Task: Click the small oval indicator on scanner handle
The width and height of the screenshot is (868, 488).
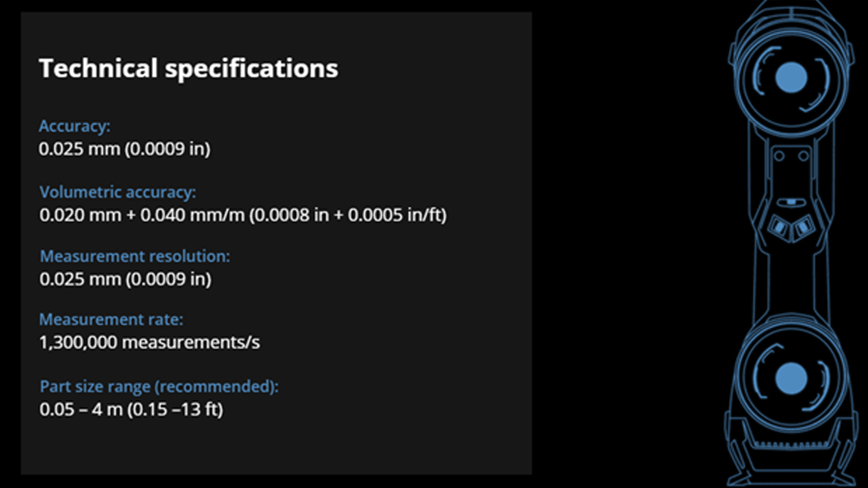Action: (x=791, y=202)
